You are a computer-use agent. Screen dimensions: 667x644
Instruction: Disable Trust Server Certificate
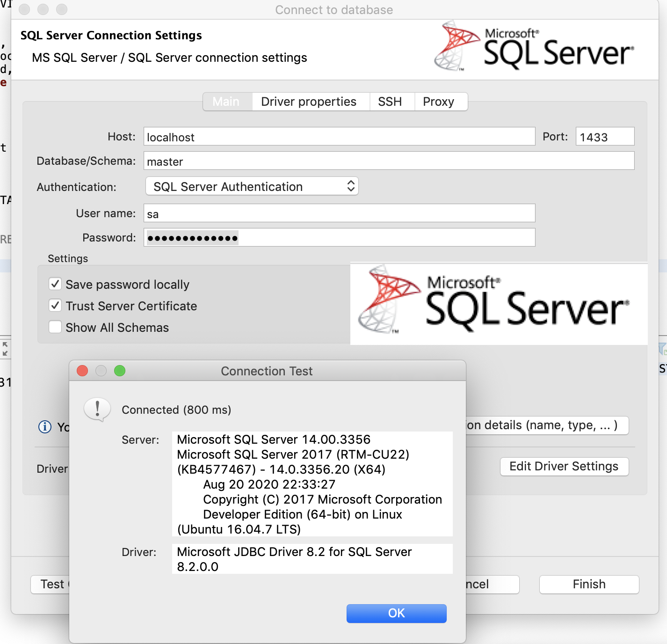pos(55,305)
